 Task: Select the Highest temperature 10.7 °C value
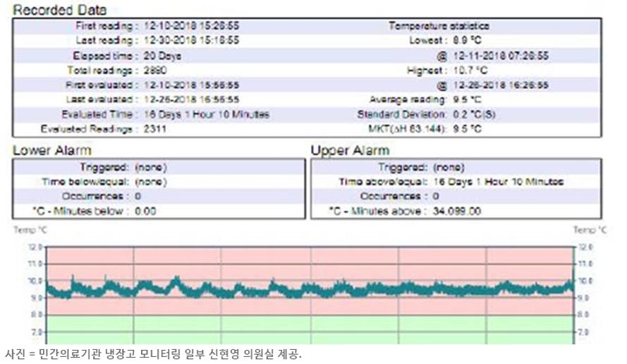pyautogui.click(x=470, y=70)
